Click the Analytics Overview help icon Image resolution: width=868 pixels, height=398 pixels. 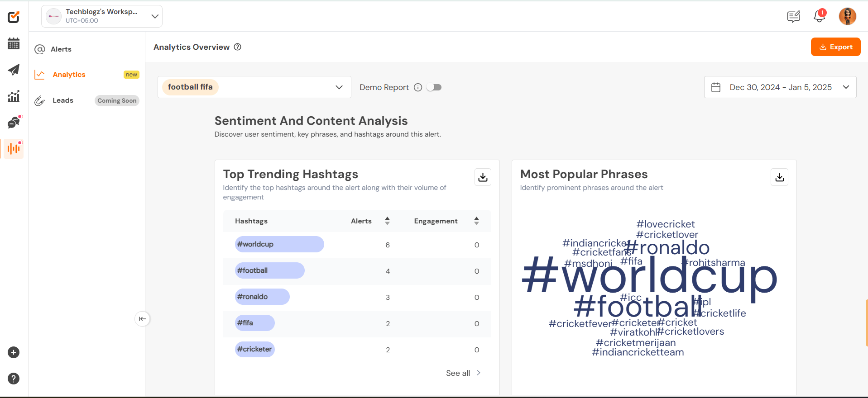[x=237, y=47]
